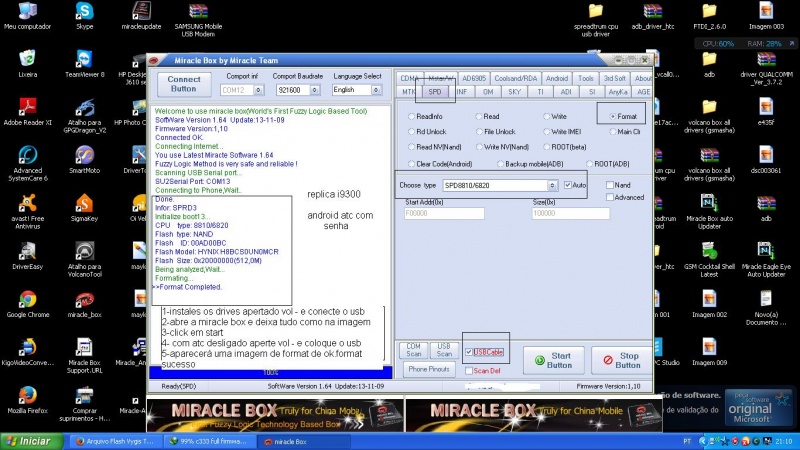Open SigmaKey desktop icon

(84, 208)
